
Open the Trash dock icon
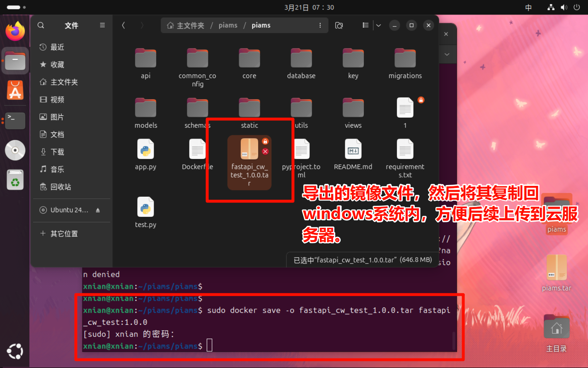click(15, 180)
